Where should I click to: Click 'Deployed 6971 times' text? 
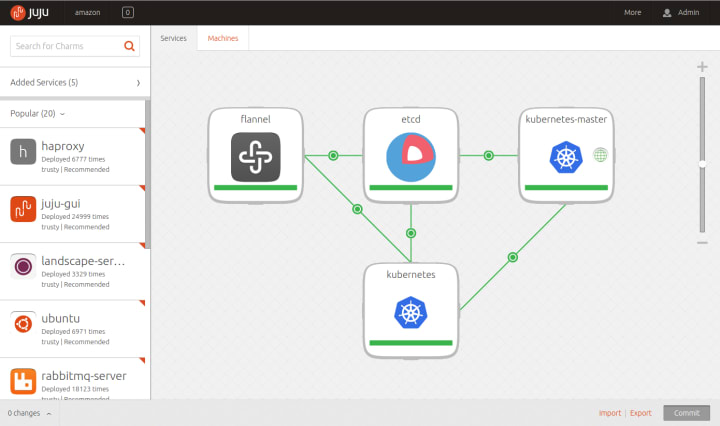(73, 331)
